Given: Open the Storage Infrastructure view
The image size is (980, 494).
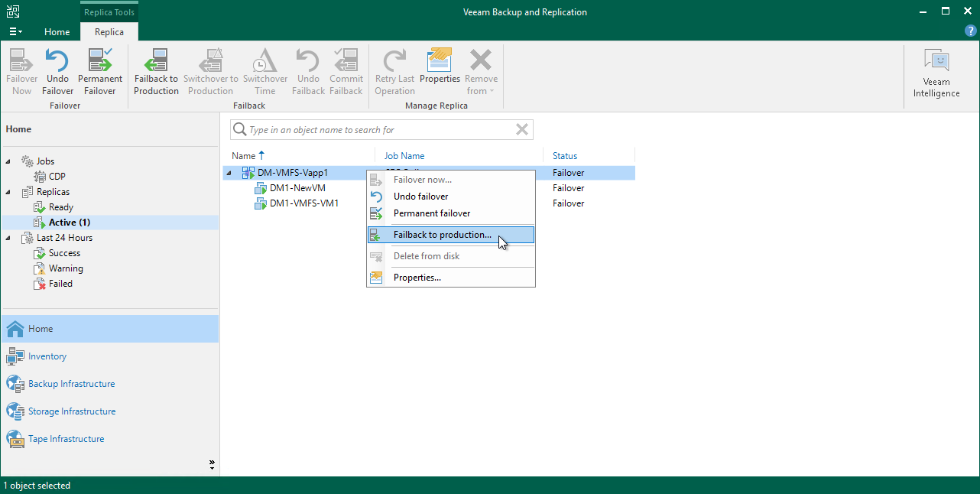Looking at the screenshot, I should point(110,411).
